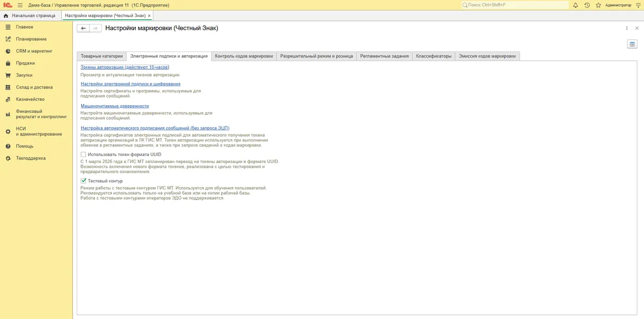
Task: Go to CRM и маркетинг section
Action: pos(34,51)
